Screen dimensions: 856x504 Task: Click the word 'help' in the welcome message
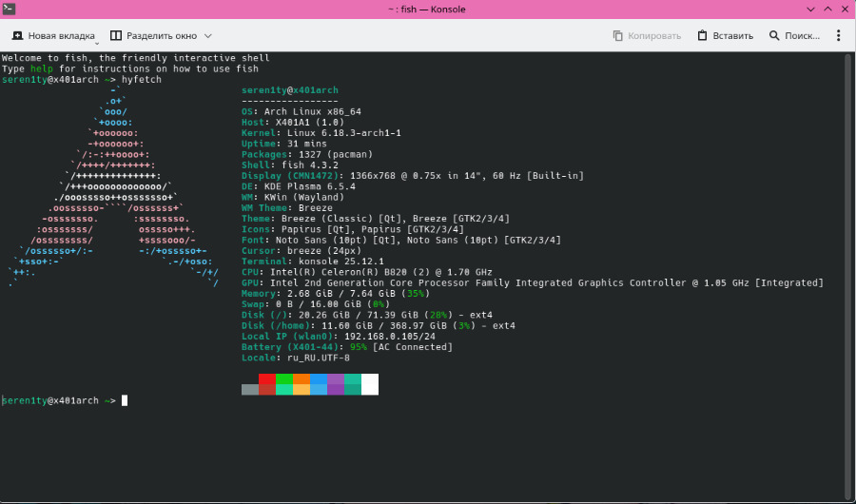[x=41, y=68]
